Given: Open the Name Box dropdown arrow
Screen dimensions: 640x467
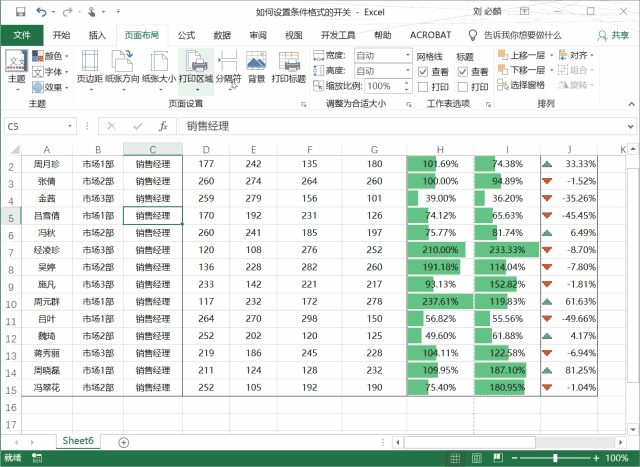Looking at the screenshot, I should click(x=70, y=126).
